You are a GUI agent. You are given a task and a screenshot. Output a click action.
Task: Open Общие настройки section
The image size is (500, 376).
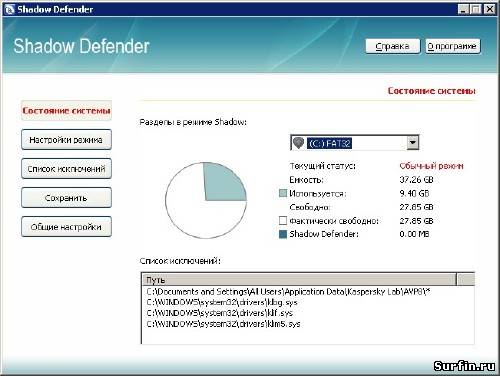(66, 227)
